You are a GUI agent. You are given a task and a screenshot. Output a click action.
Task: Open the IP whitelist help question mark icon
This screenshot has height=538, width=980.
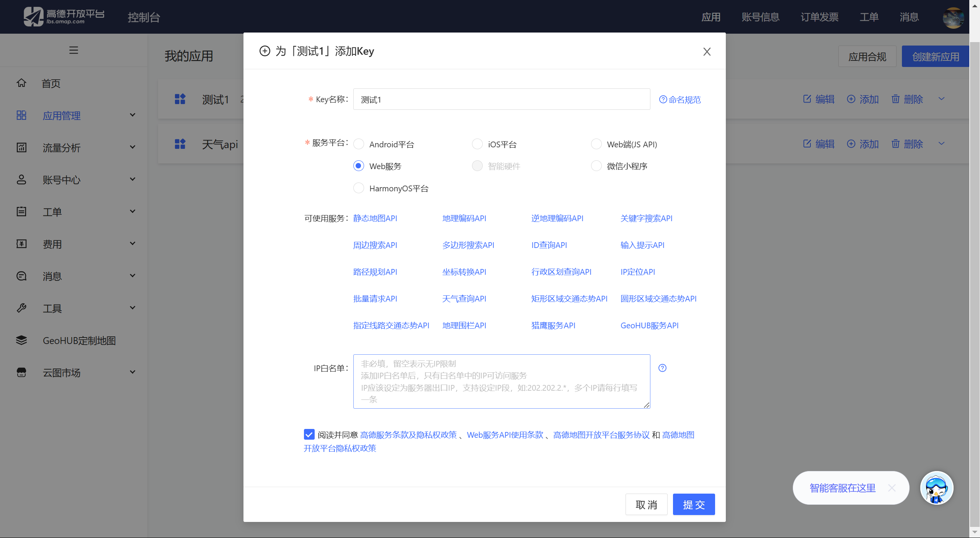click(663, 368)
